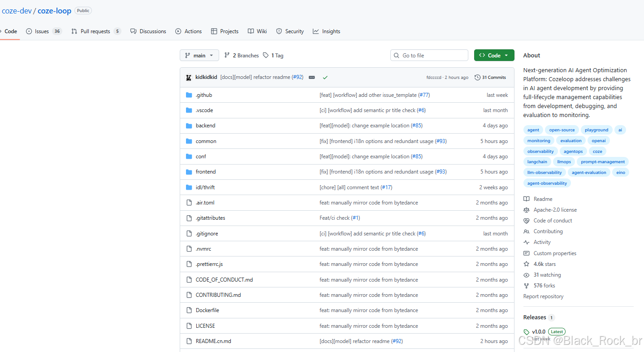This screenshot has width=644, height=352.
Task: Open 31 Commits history
Action: point(490,78)
